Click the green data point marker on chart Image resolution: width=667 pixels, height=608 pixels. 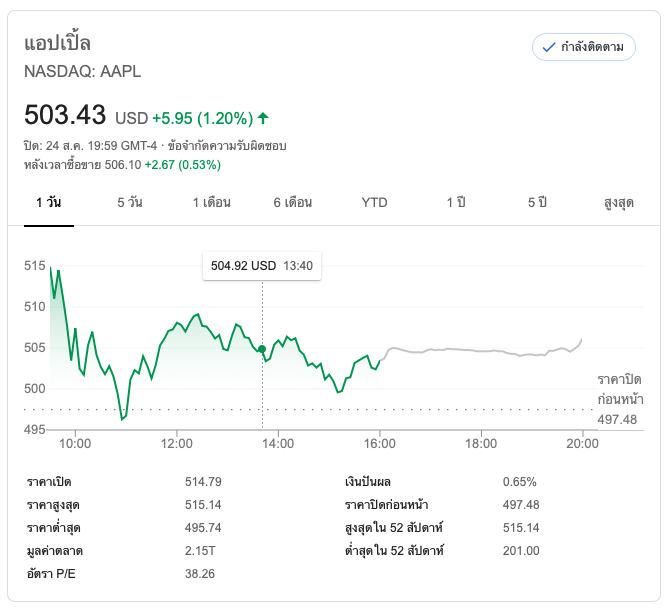tap(262, 349)
